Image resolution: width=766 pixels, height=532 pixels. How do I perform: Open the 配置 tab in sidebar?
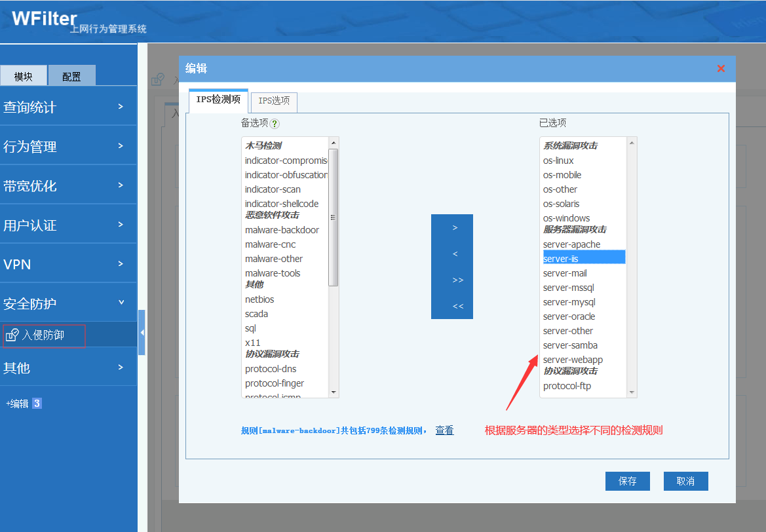(71, 77)
